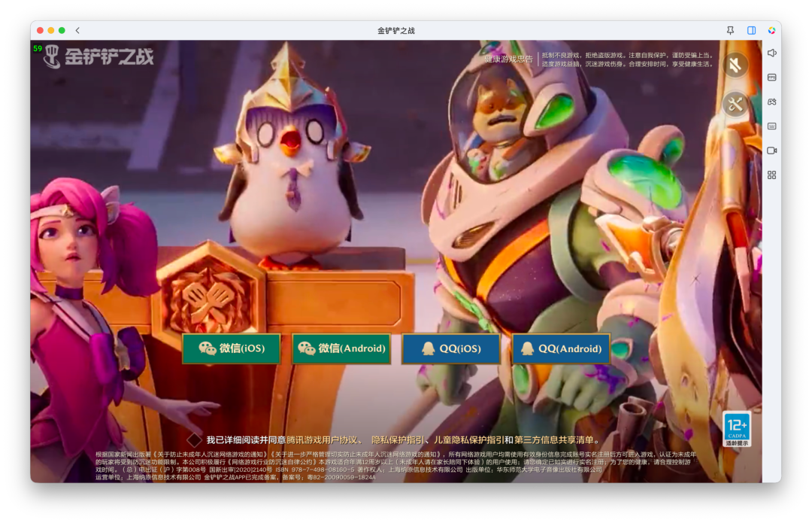Toggle the in-game round mute sound button
Viewport: 812px width, 523px height.
tap(735, 65)
